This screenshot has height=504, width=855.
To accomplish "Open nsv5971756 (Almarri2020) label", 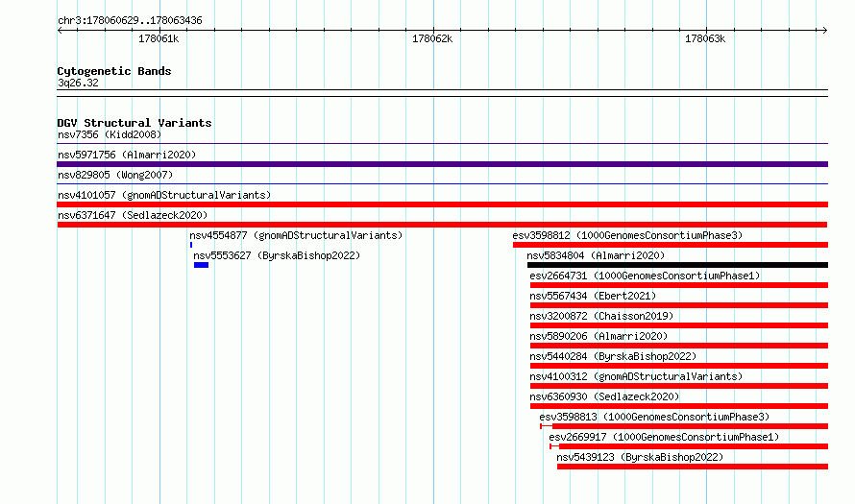I will tap(127, 155).
